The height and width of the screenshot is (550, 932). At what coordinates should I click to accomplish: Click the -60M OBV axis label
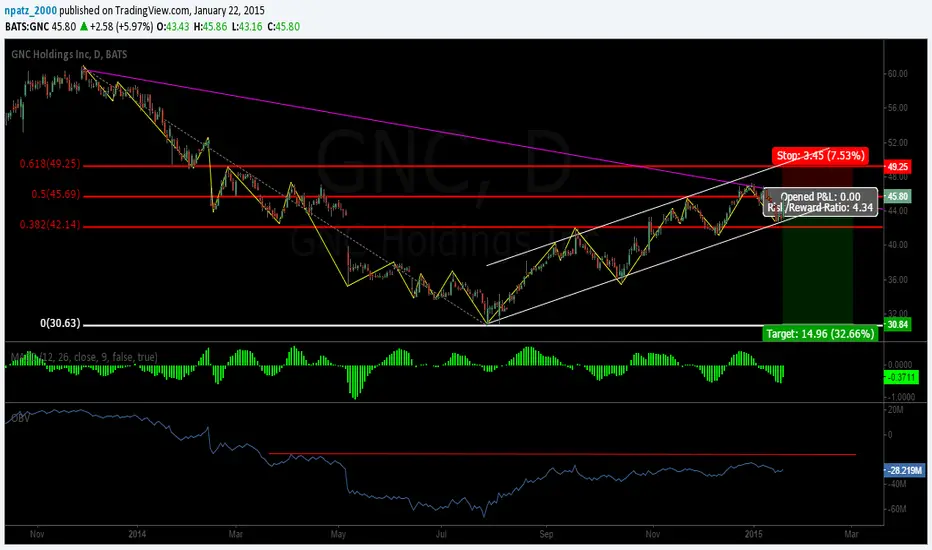[896, 509]
